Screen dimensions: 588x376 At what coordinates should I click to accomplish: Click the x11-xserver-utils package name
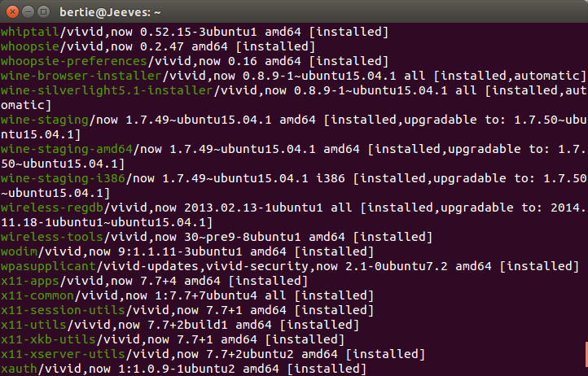click(63, 354)
